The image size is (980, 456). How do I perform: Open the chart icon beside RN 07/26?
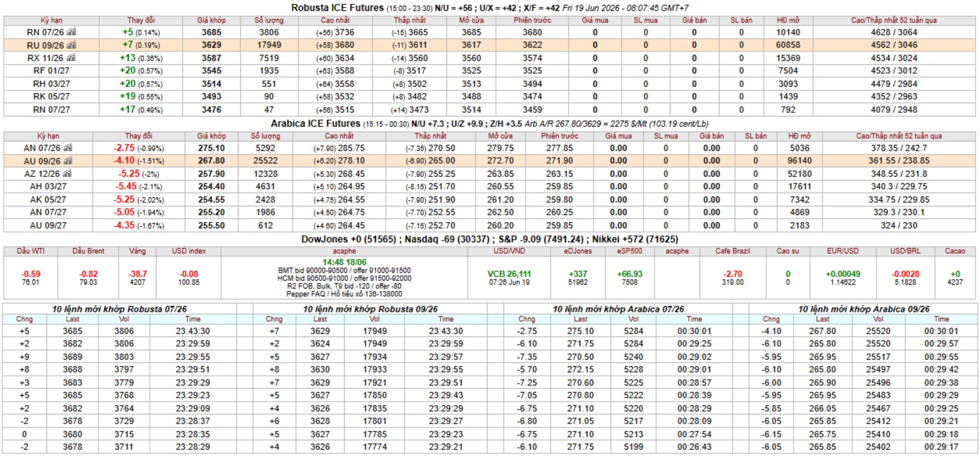tap(71, 32)
